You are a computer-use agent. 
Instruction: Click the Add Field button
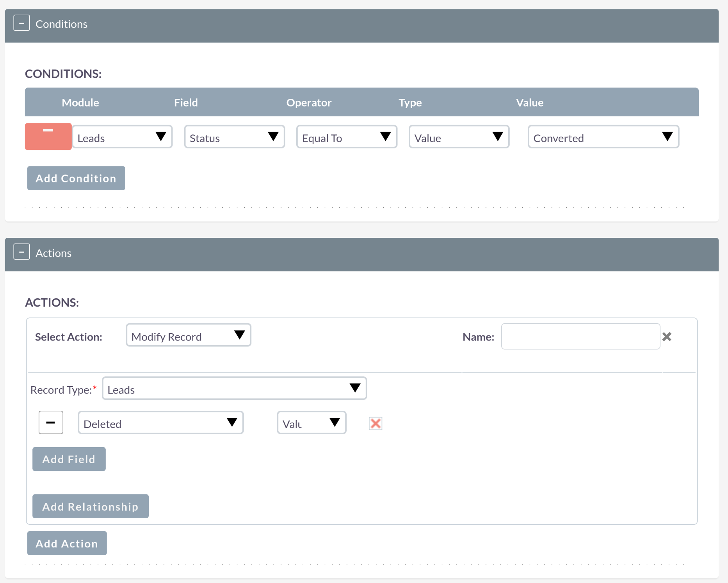pos(69,459)
